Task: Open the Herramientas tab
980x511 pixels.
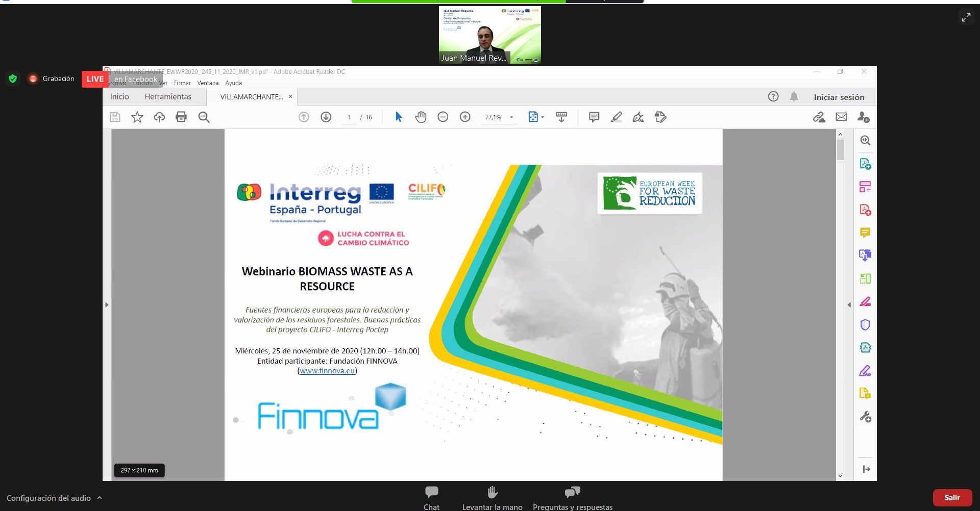Action: pos(168,97)
